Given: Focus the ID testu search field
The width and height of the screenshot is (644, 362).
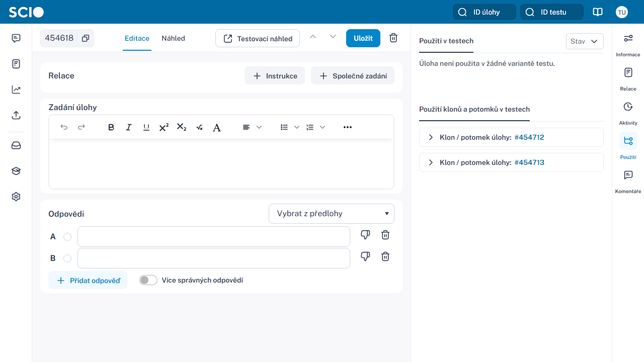Looking at the screenshot, I should point(552,12).
